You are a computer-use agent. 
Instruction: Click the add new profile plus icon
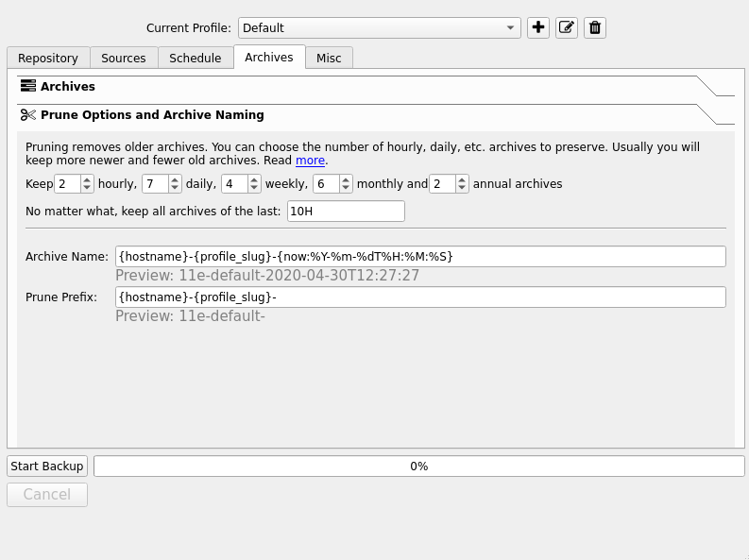click(x=538, y=27)
